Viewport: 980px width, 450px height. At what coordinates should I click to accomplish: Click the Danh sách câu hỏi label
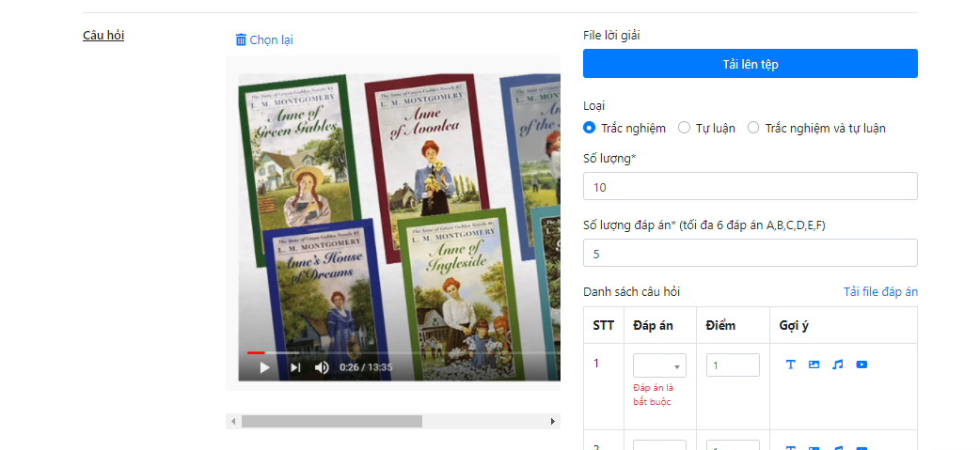(x=631, y=292)
